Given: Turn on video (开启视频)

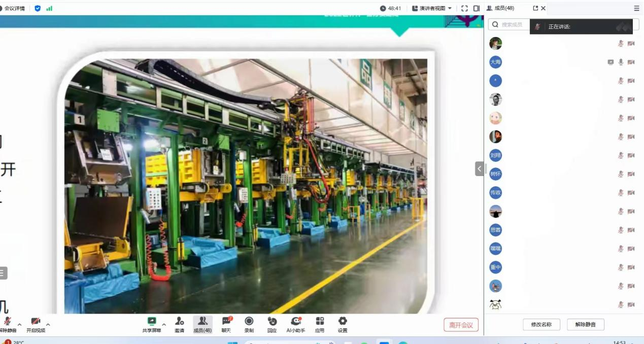Looking at the screenshot, I should 36,325.
